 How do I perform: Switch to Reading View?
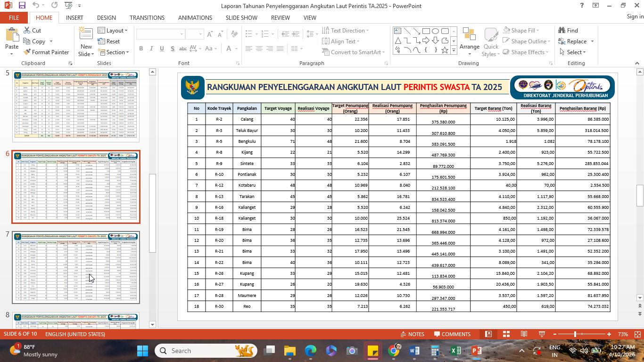(524, 334)
